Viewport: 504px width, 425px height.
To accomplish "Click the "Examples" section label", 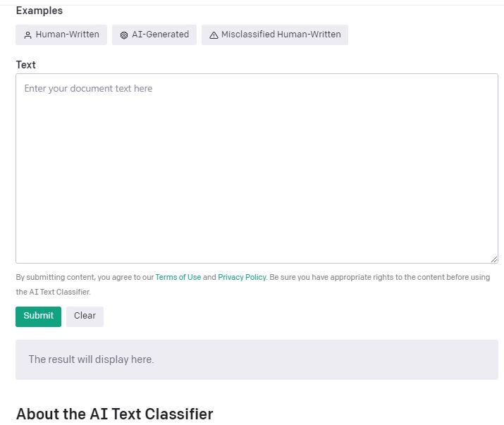I will [x=39, y=11].
